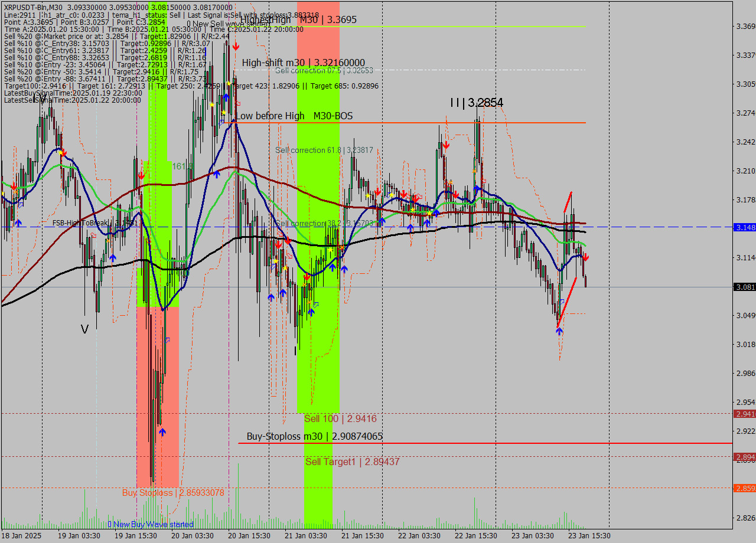The height and width of the screenshot is (543, 756).
Task: Select the 0 New Buy Wave started text
Action: pyautogui.click(x=151, y=525)
